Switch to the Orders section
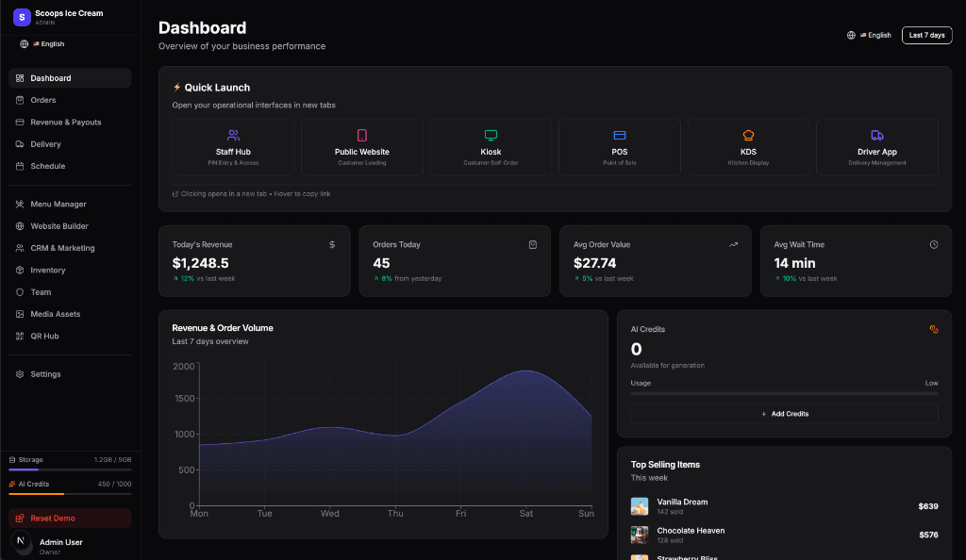This screenshot has height=560, width=966. 45,100
